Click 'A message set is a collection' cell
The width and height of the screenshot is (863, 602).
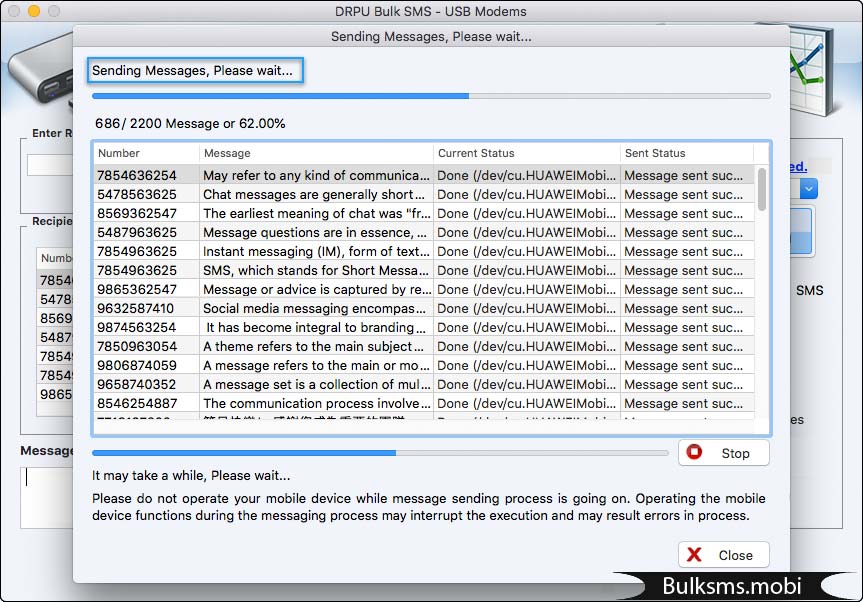[316, 384]
